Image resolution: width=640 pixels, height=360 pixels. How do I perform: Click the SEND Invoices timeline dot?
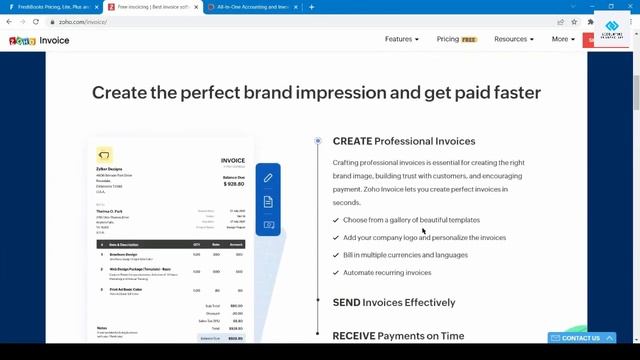point(318,300)
